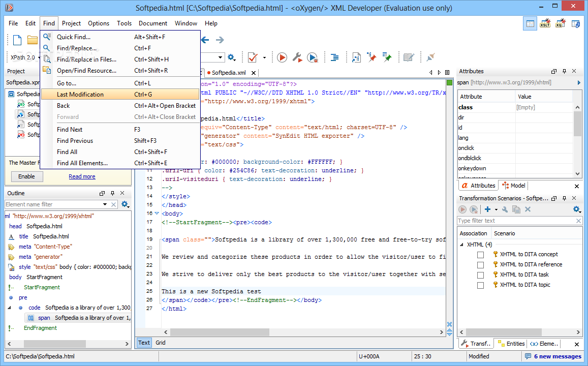Image resolution: width=588 pixels, height=366 pixels.
Task: Click the open file folder icon
Action: [x=32, y=40]
